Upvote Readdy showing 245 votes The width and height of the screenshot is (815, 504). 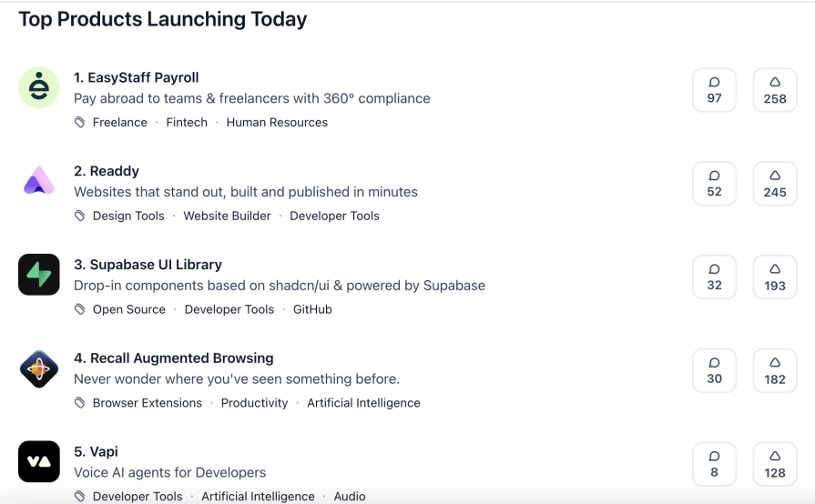point(774,183)
